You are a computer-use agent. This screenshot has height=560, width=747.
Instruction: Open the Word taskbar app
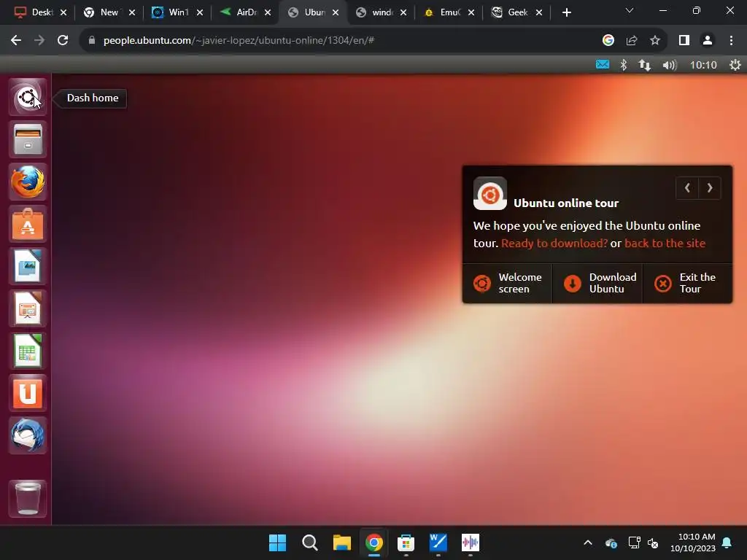tap(438, 542)
